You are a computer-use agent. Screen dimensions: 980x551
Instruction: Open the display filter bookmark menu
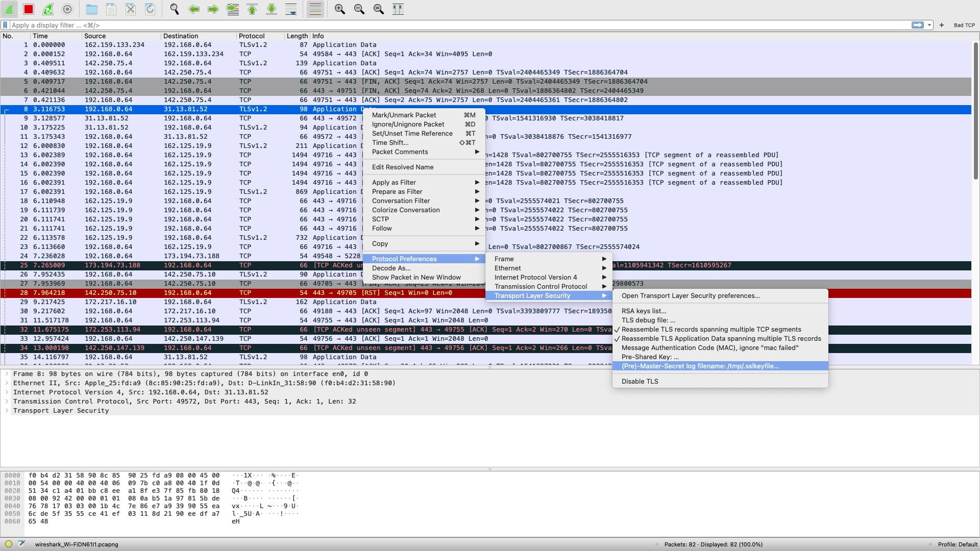[x=5, y=25]
